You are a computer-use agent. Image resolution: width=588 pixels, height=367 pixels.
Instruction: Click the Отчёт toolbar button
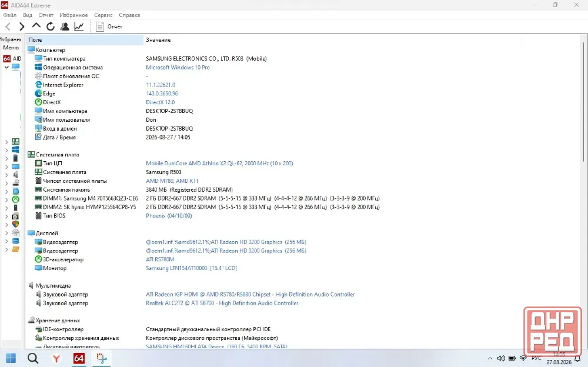(109, 26)
